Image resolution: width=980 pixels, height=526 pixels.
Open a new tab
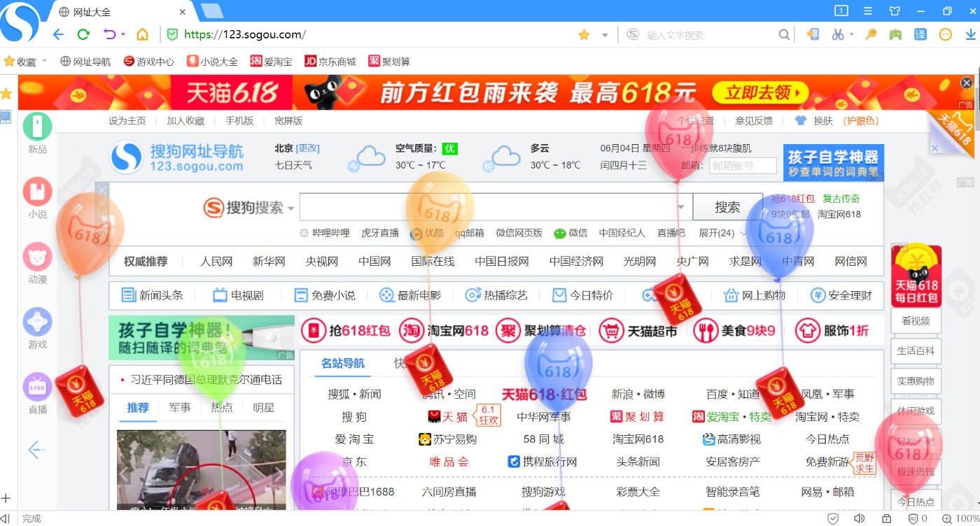click(212, 11)
